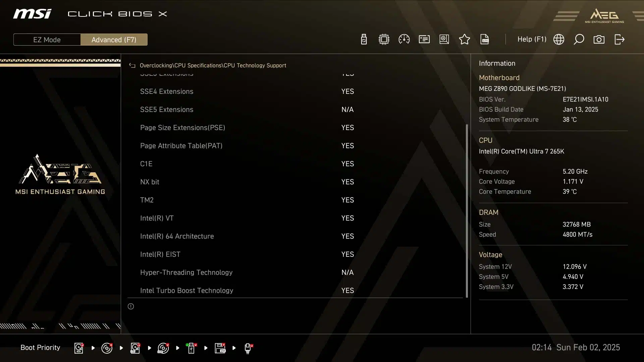Select the NX bit row
The image size is (644, 362).
(295, 182)
